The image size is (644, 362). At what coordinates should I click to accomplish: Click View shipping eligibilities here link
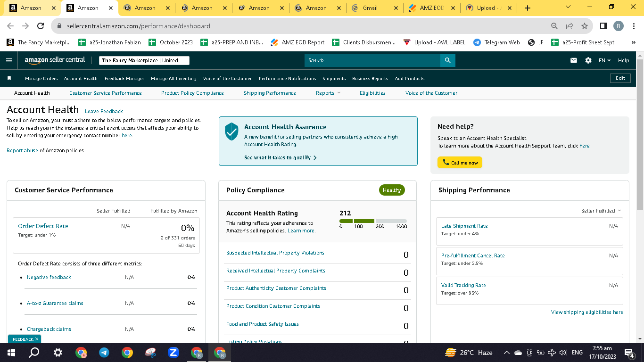tap(587, 312)
